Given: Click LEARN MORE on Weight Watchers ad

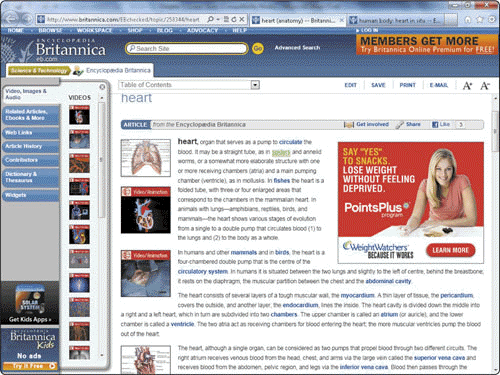Looking at the screenshot, I should [x=450, y=250].
